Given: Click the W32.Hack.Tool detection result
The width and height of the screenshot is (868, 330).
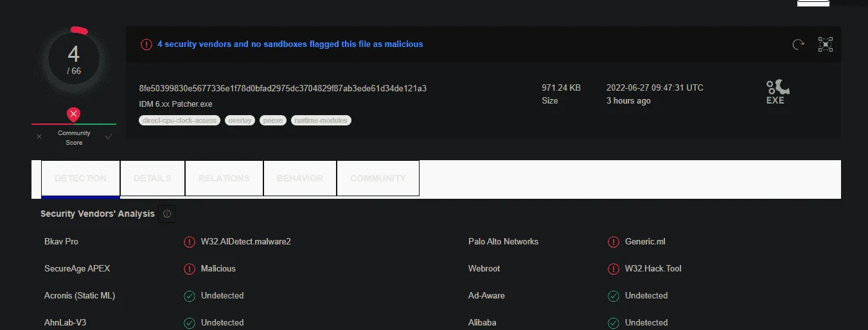Looking at the screenshot, I should tap(653, 269).
